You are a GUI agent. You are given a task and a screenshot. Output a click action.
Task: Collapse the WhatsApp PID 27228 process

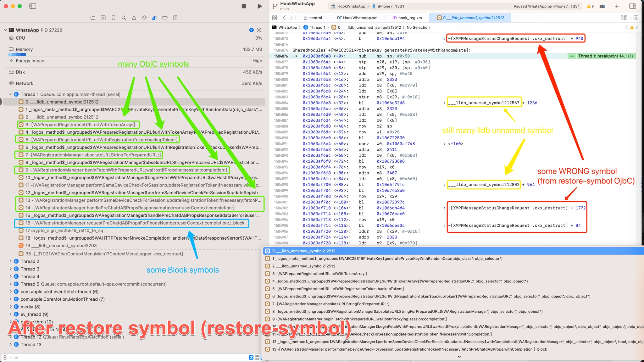(x=5, y=30)
